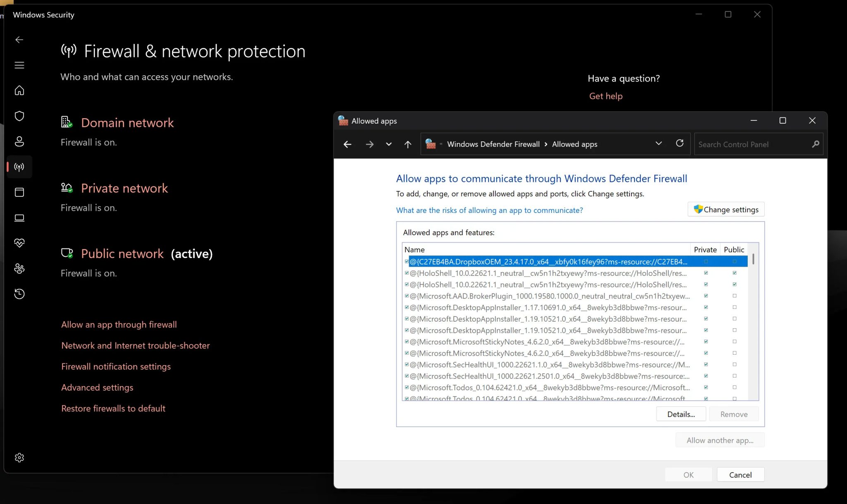This screenshot has height=504, width=847.
Task: Open address bar breadcrumb dropdown chevron
Action: tap(658, 143)
